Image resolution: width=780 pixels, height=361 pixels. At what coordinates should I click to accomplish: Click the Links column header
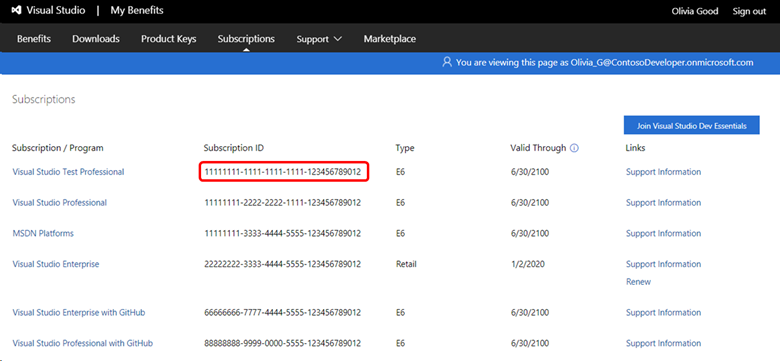pyautogui.click(x=635, y=148)
